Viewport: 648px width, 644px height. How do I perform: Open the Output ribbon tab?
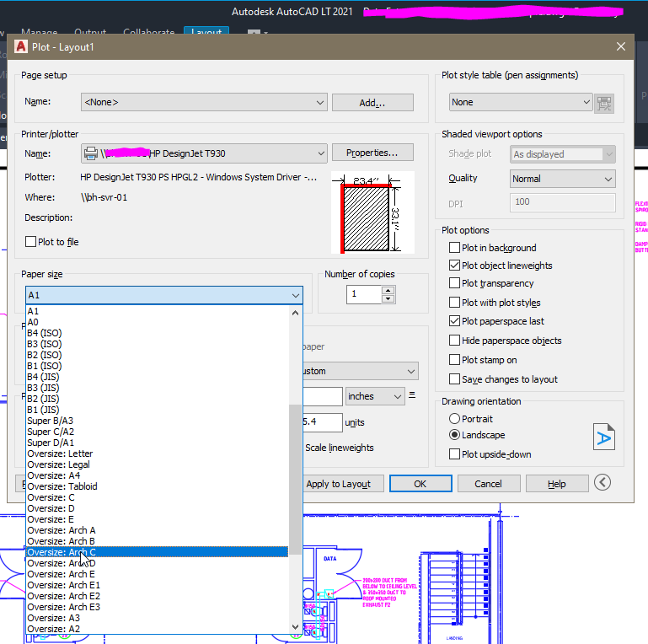(x=90, y=31)
